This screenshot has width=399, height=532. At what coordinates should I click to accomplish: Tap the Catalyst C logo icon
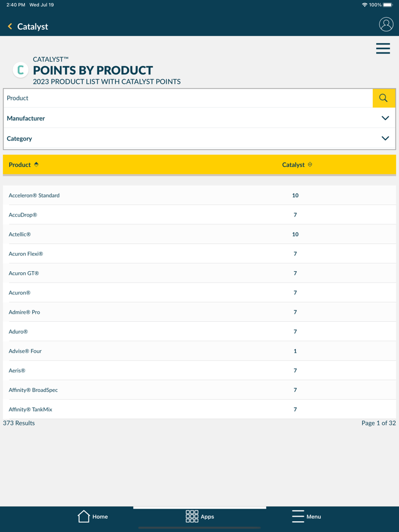pos(21,70)
